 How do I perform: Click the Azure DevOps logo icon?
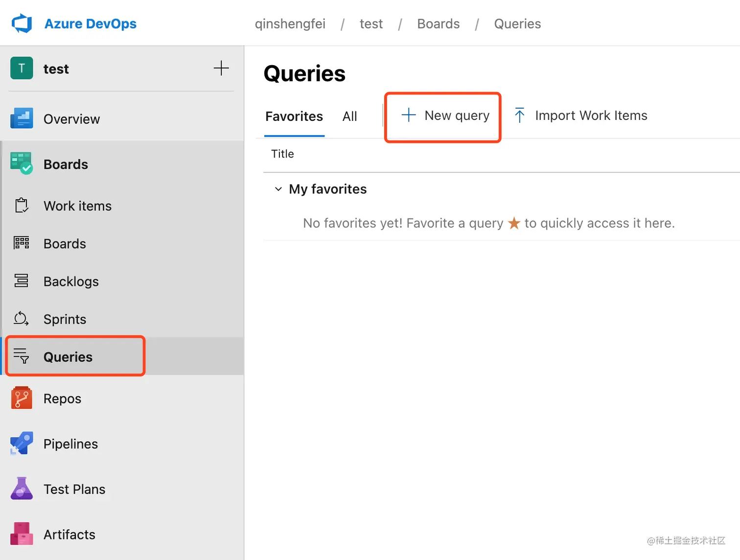click(x=22, y=23)
